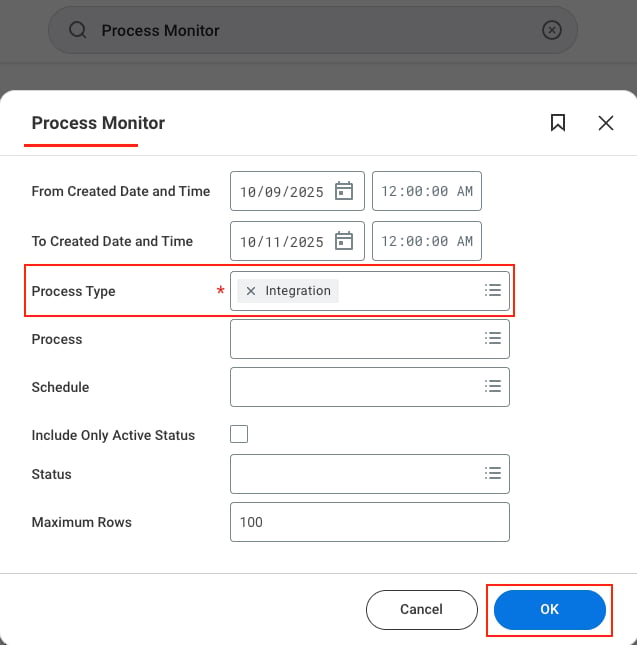The image size is (637, 645).
Task: Open Schedule prompt list icon
Action: [493, 387]
